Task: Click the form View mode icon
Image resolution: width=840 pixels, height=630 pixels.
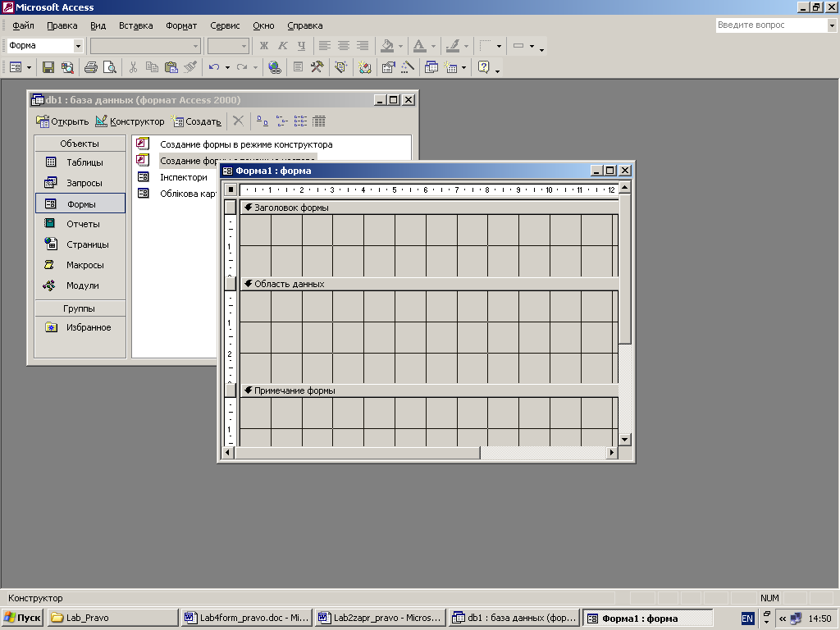Action: click(x=16, y=67)
